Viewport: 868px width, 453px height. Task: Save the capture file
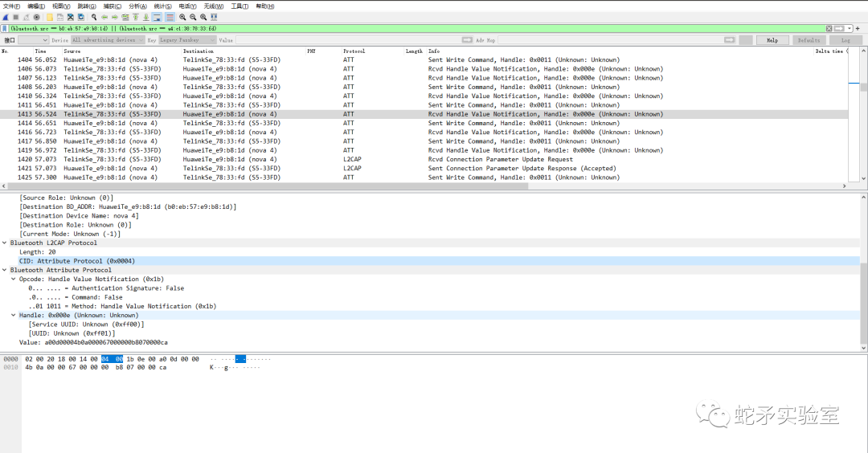pos(59,17)
